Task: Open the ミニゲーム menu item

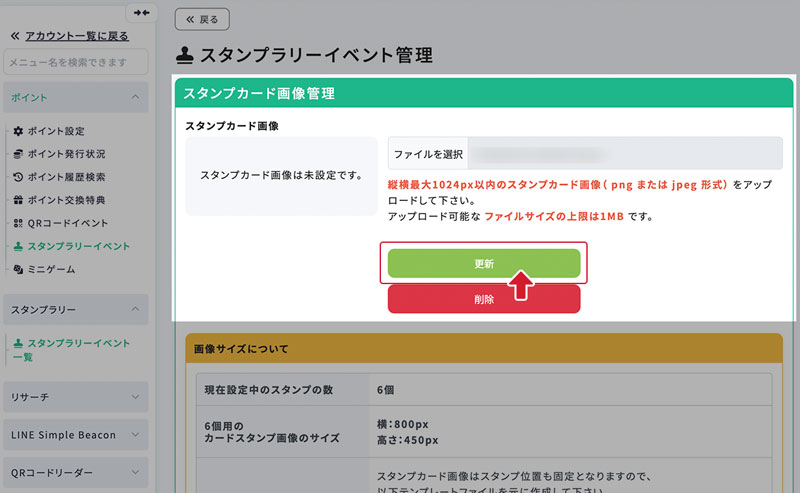Action: point(50,269)
